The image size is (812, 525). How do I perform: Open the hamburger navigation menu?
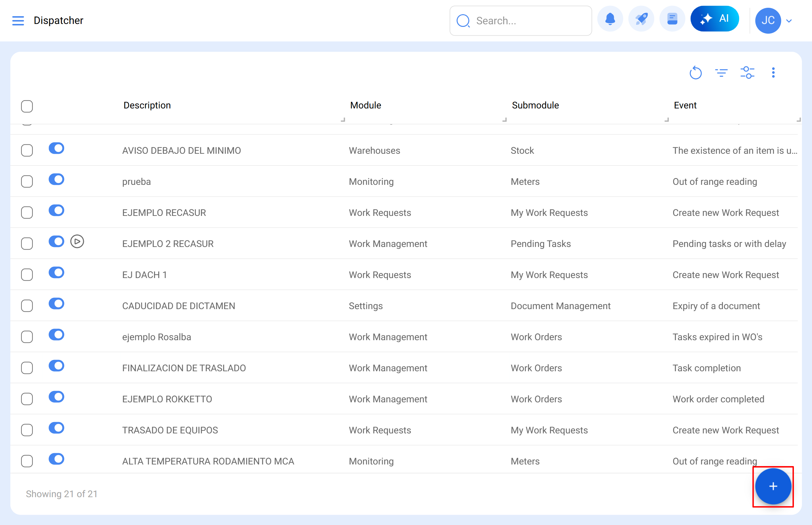(18, 21)
